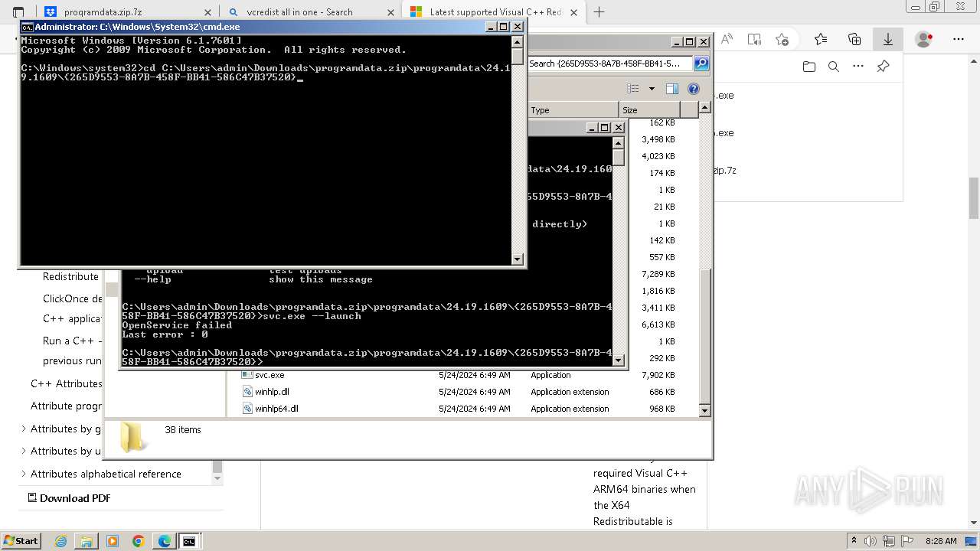Open Edge profile avatar
The width and height of the screenshot is (980, 551).
click(x=924, y=39)
